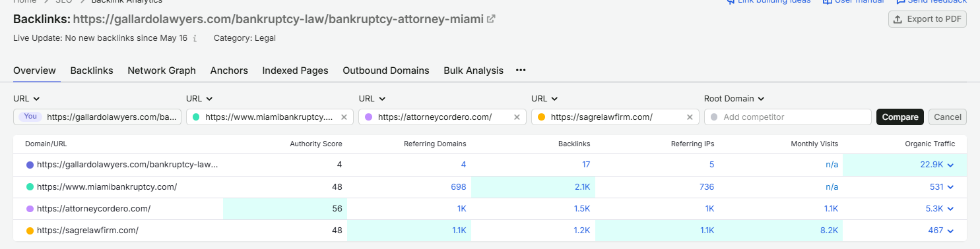Click the Monthly Visits column header
The height and width of the screenshot is (249, 980).
point(814,144)
